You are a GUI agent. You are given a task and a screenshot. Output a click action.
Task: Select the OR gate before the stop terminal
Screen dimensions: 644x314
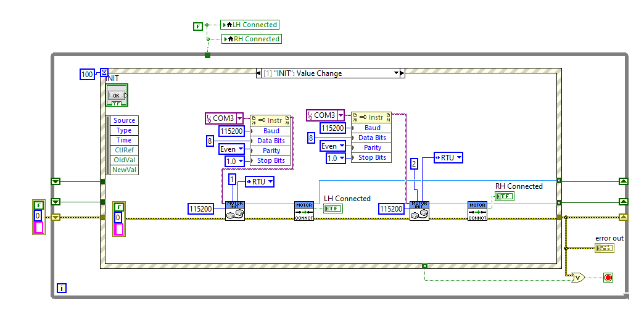click(x=578, y=278)
